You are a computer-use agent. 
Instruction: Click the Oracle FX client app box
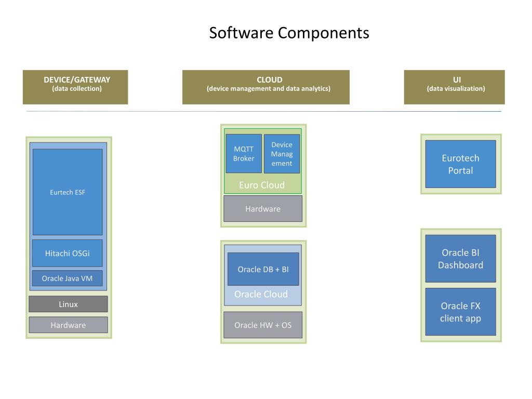[x=461, y=312]
